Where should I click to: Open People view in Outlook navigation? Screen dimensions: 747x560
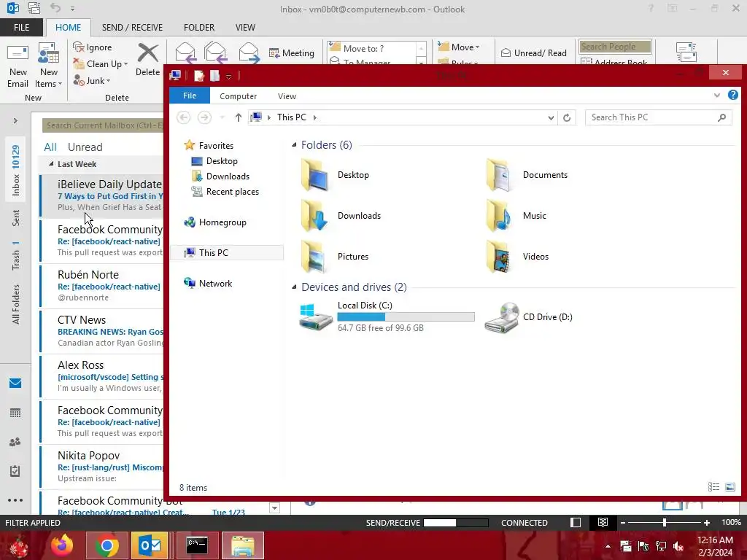click(x=15, y=442)
